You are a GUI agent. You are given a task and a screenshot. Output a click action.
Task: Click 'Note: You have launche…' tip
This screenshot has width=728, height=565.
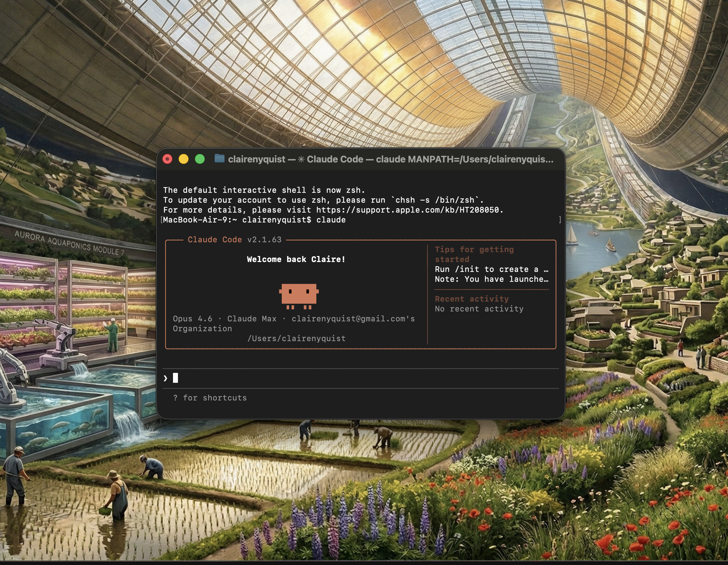click(x=491, y=279)
